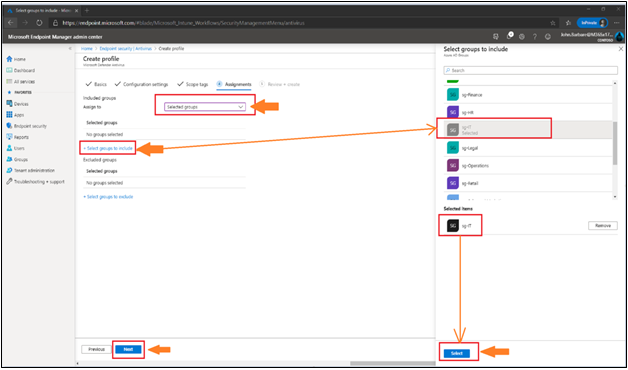Open a new browser tab with plus
The width and height of the screenshot is (628, 370).
[87, 10]
